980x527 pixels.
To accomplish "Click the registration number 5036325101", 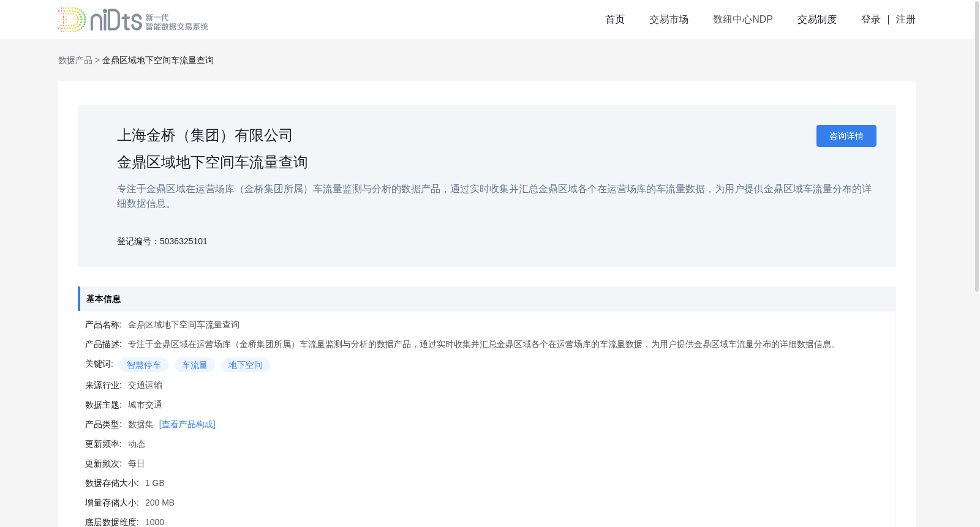I will coord(184,241).
